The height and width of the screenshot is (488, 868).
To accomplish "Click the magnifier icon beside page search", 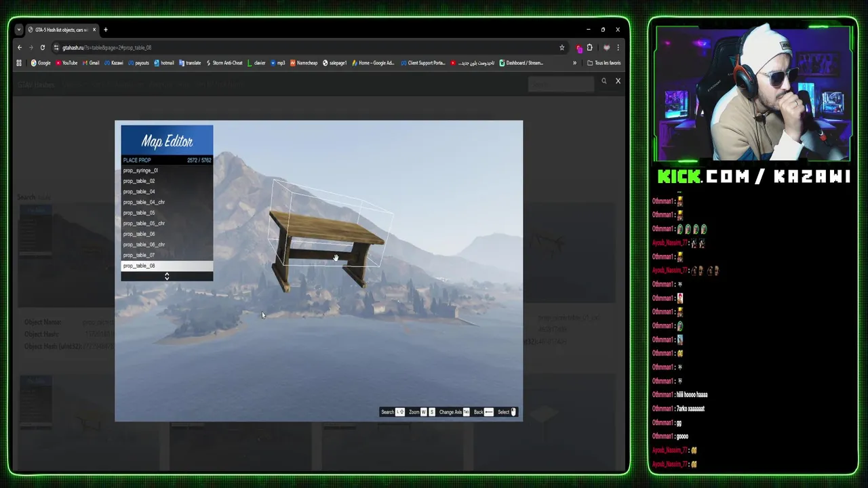I will [604, 81].
